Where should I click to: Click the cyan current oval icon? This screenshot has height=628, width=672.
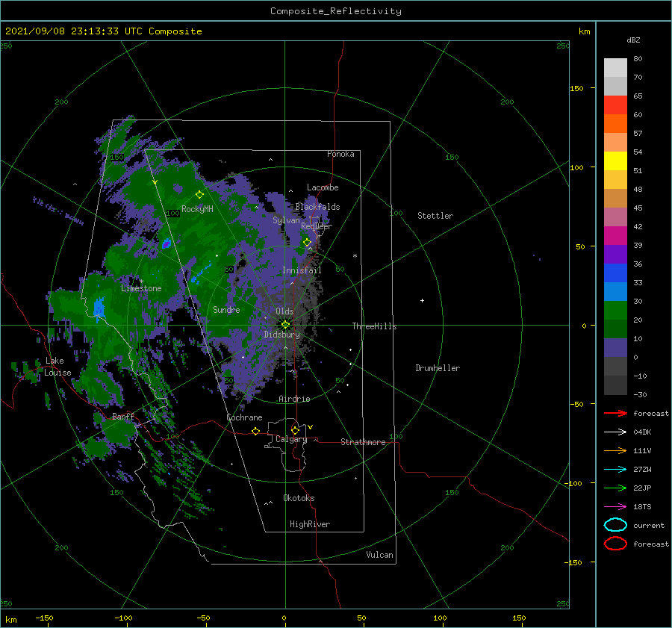tap(615, 525)
